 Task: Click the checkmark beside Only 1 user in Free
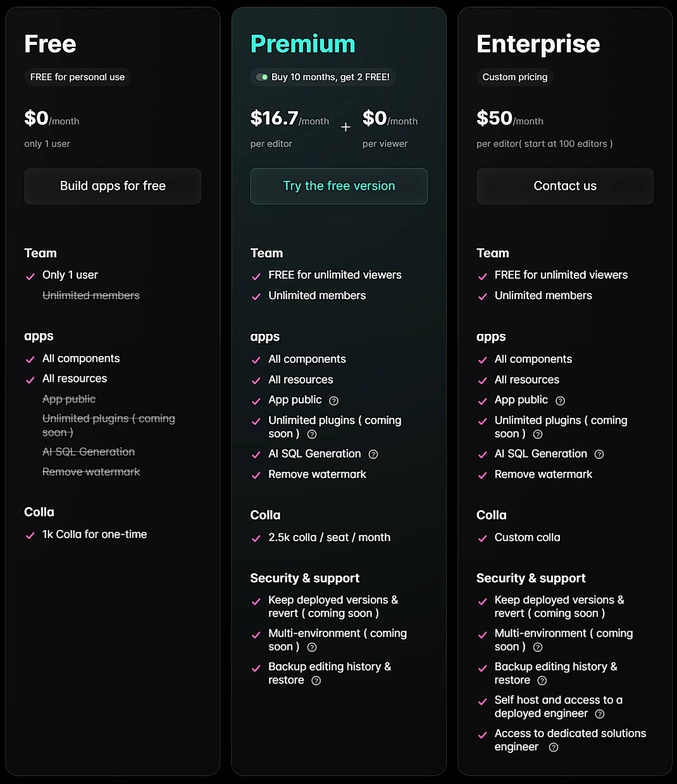click(x=30, y=276)
